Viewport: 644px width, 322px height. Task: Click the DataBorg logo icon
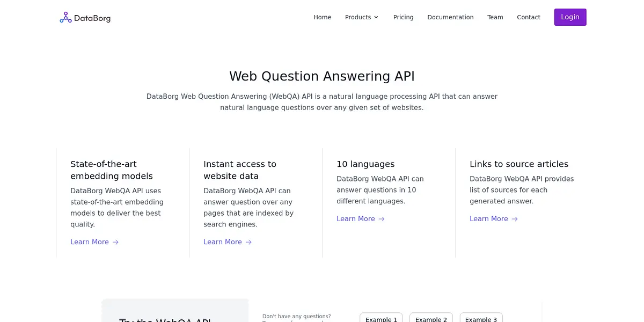(65, 18)
